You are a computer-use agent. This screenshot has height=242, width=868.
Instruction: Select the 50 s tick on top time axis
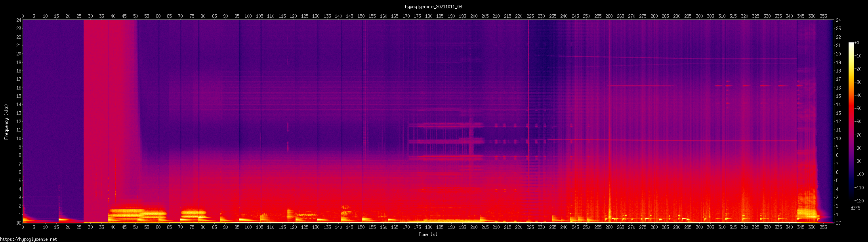135,16
